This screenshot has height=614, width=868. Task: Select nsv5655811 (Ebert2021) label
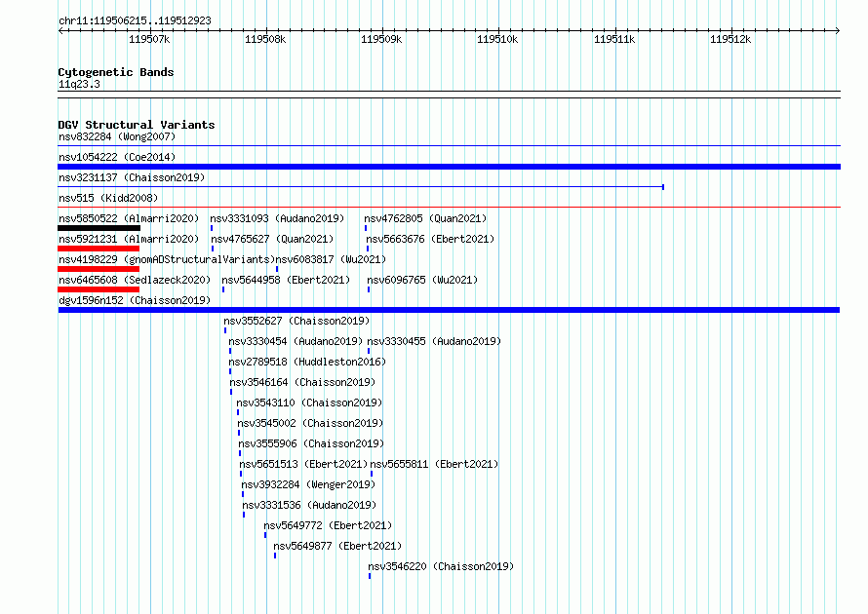point(434,464)
